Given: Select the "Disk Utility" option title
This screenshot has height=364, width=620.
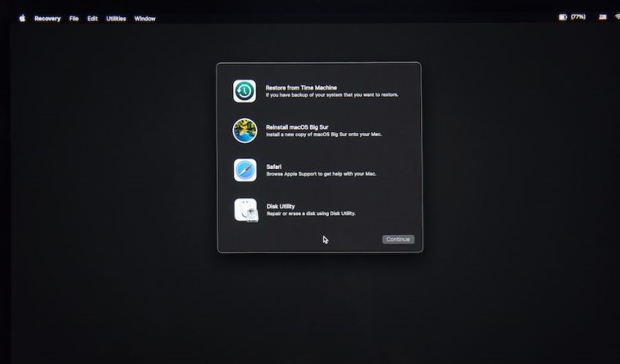Looking at the screenshot, I should point(281,206).
